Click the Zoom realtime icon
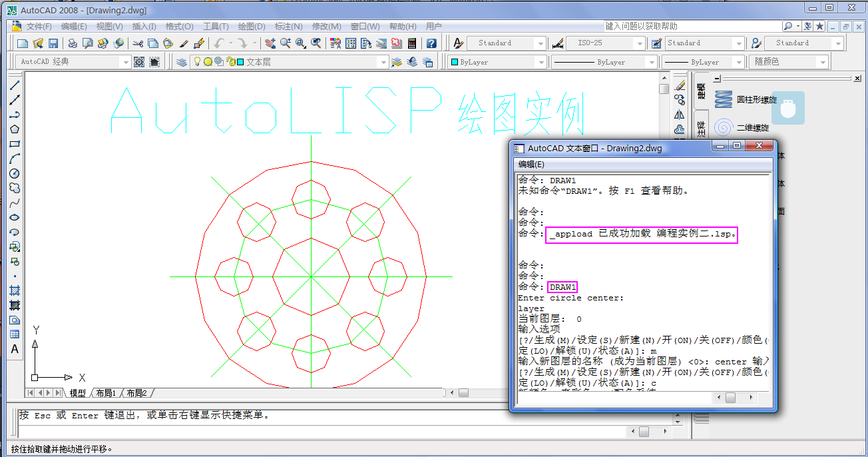Viewport: 868px width, 457px height. 285,43
